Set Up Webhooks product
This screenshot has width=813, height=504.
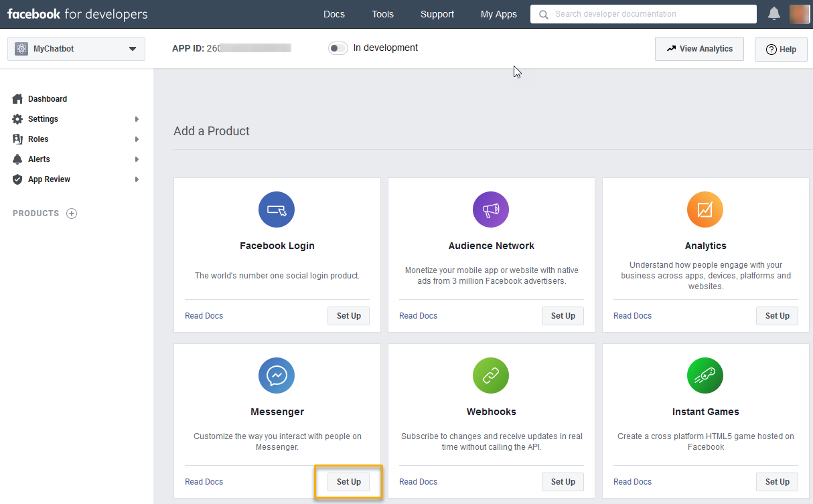563,482
